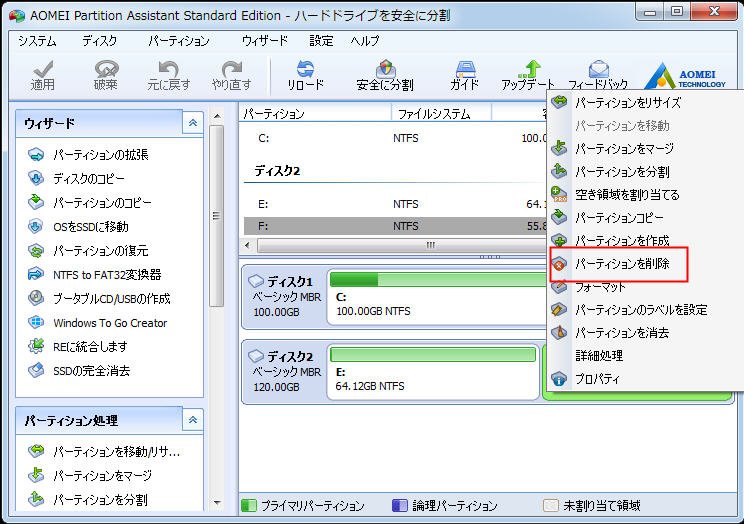The width and height of the screenshot is (744, 524).
Task: Launch the Windows To Go Creator wizard
Action: click(x=110, y=323)
